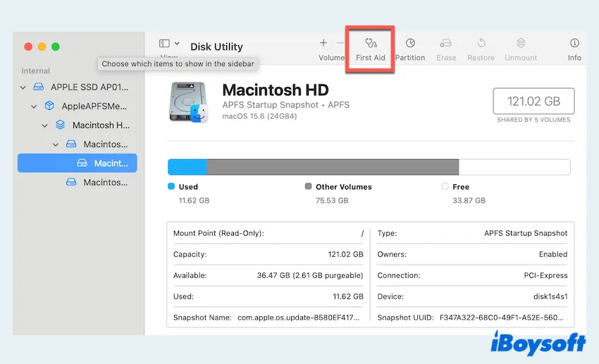The image size is (599, 364).
Task: Open the View dropdown chevron
Action: [x=177, y=44]
